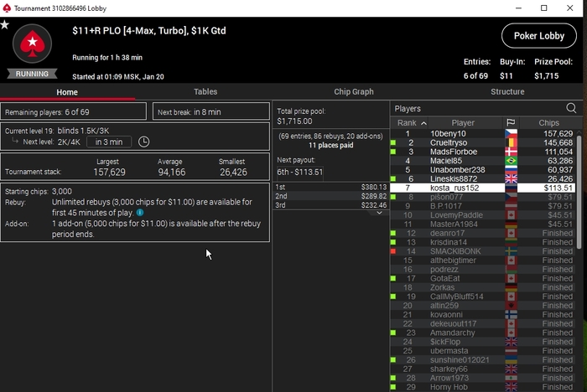
Task: Open the level clock icon
Action: click(x=143, y=142)
